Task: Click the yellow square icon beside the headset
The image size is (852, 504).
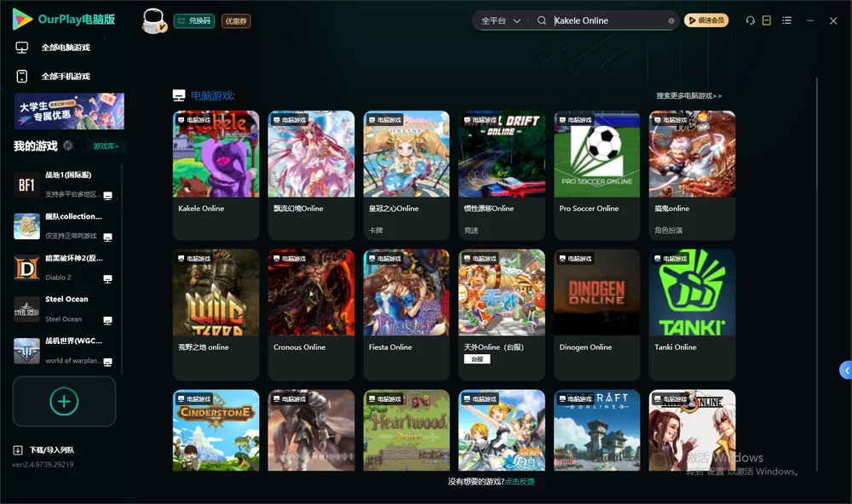Action: point(767,20)
